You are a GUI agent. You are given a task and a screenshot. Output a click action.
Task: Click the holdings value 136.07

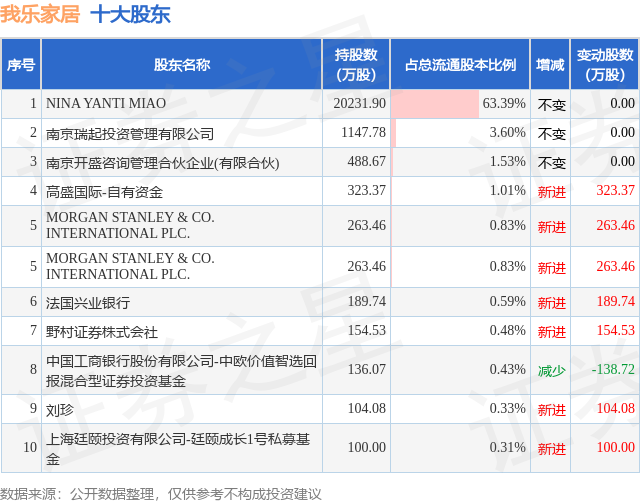tap(367, 369)
